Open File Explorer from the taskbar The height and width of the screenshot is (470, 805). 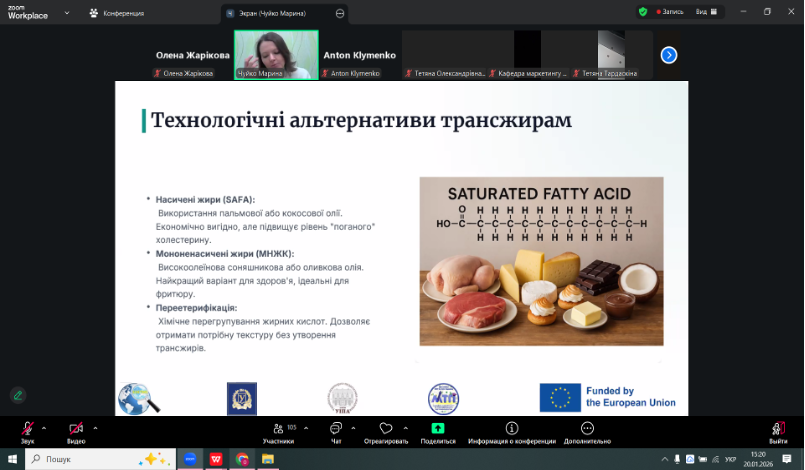coord(267,459)
